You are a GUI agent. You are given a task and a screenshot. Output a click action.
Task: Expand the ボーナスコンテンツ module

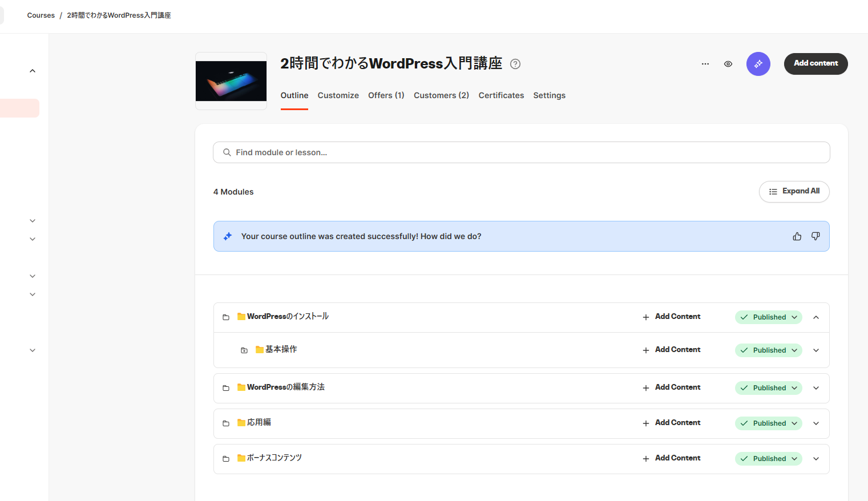pos(816,459)
